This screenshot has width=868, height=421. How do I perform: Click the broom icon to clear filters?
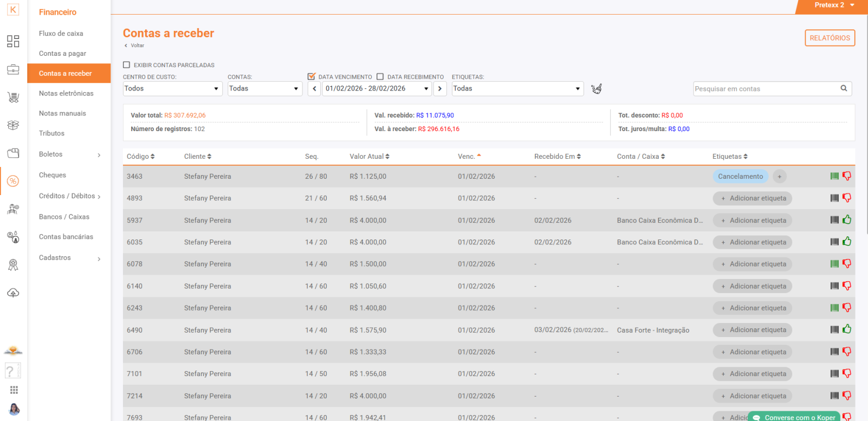click(597, 89)
